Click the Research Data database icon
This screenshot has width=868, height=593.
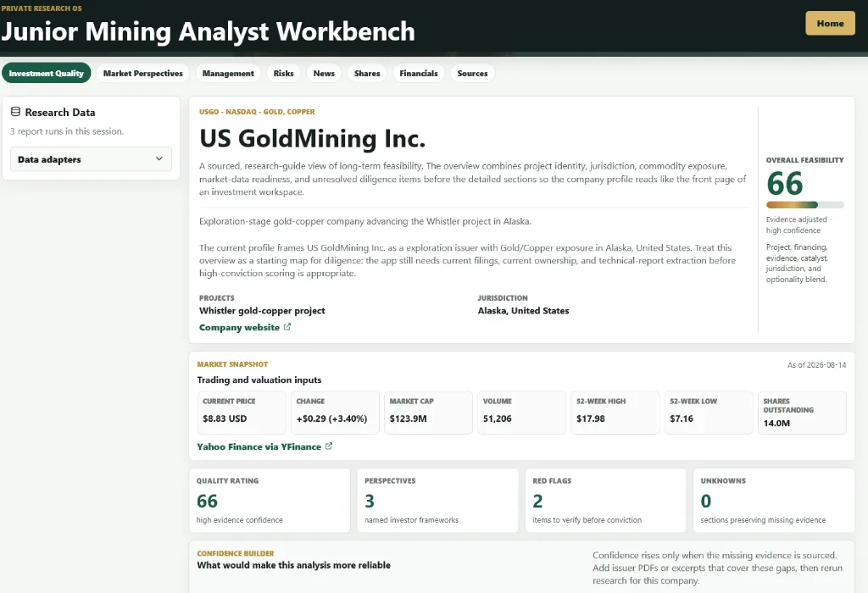point(15,112)
